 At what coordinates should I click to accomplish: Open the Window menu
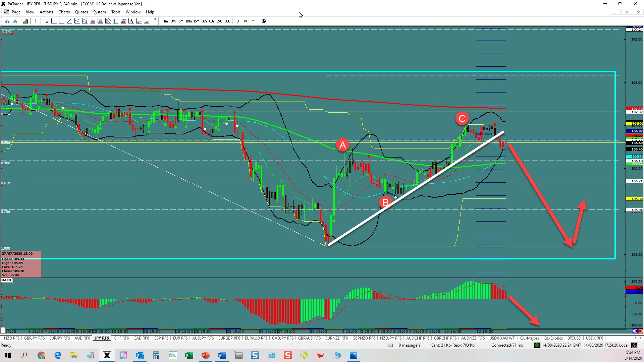pos(133,12)
